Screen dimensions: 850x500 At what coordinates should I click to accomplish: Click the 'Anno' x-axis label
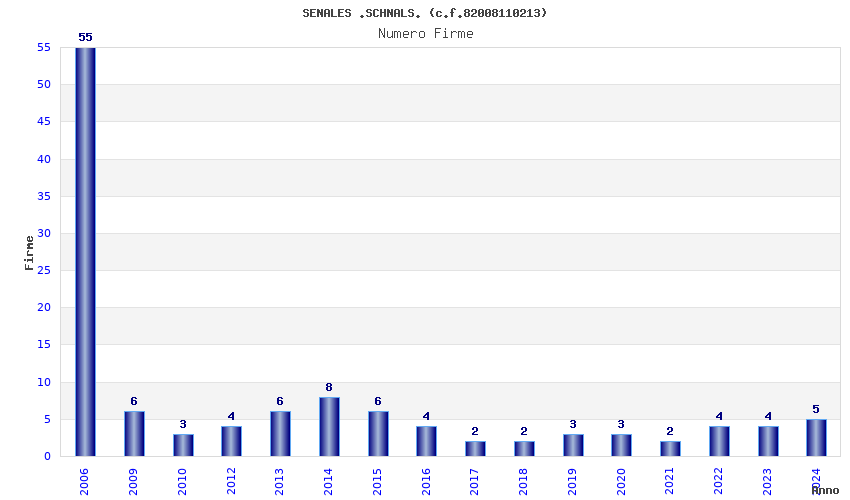[x=825, y=490]
